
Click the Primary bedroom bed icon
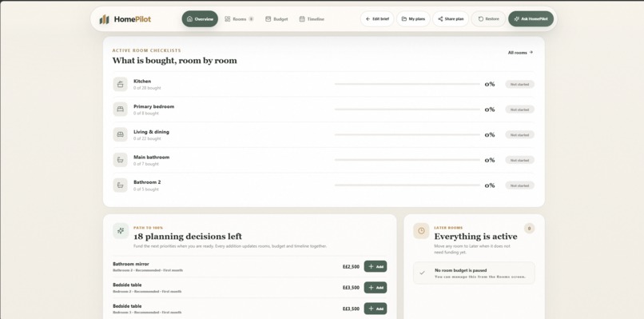click(x=121, y=110)
